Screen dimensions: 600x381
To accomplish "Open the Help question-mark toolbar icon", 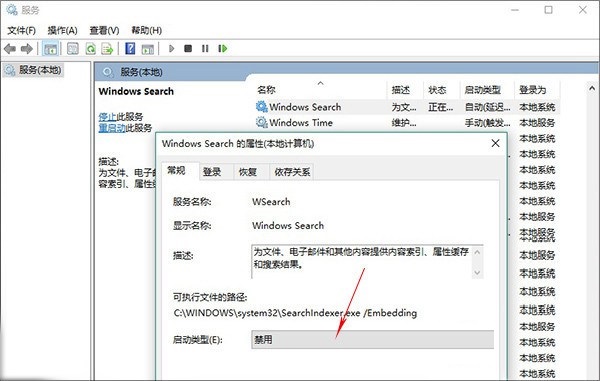I will point(130,49).
